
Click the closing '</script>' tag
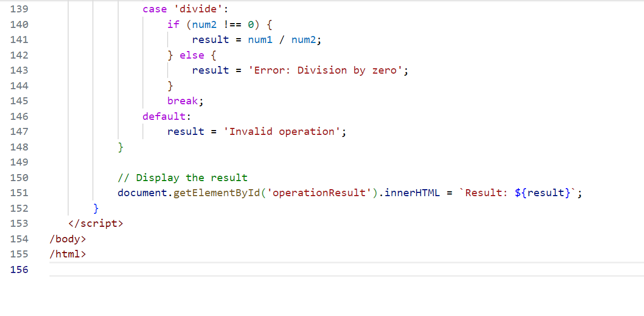point(96,223)
